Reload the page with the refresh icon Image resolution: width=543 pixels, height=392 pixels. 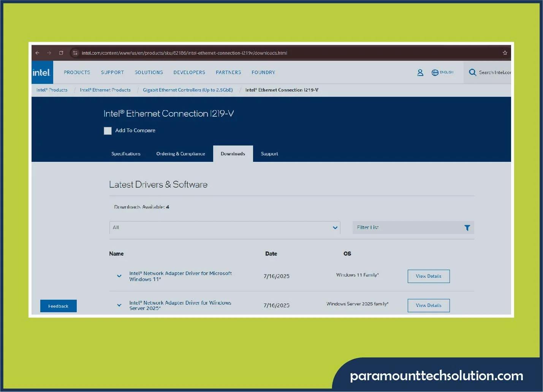61,53
